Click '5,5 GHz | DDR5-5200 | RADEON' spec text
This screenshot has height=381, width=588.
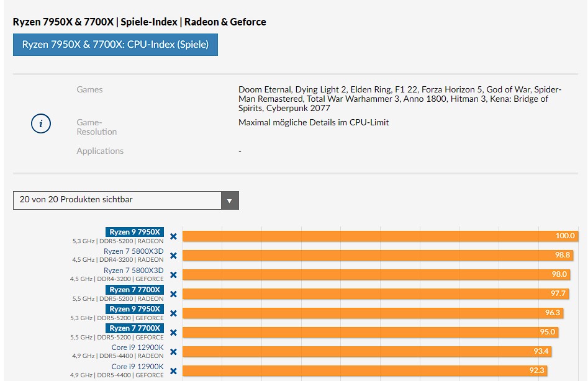coord(118,299)
